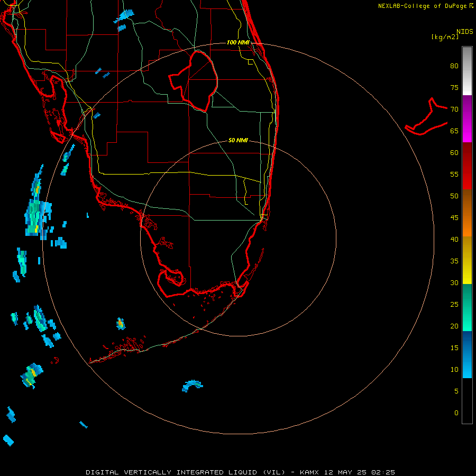Select the 50 NMI range ring label
Image resolution: width=476 pixels, height=476 pixels.
click(x=238, y=140)
